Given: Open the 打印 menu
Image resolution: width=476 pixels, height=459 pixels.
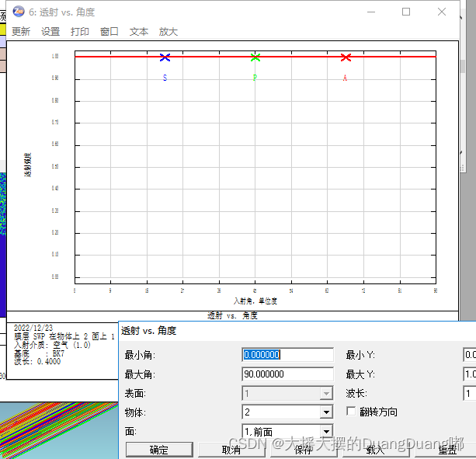Looking at the screenshot, I should (80, 31).
